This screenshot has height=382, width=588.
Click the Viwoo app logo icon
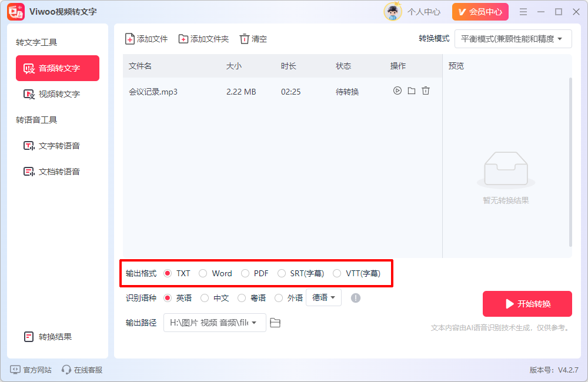[x=16, y=12]
